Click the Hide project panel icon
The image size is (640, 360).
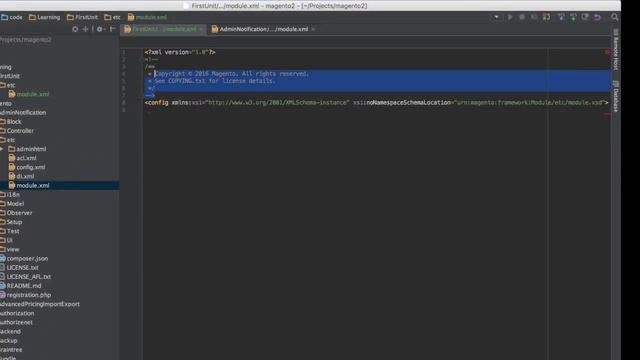(x=112, y=29)
